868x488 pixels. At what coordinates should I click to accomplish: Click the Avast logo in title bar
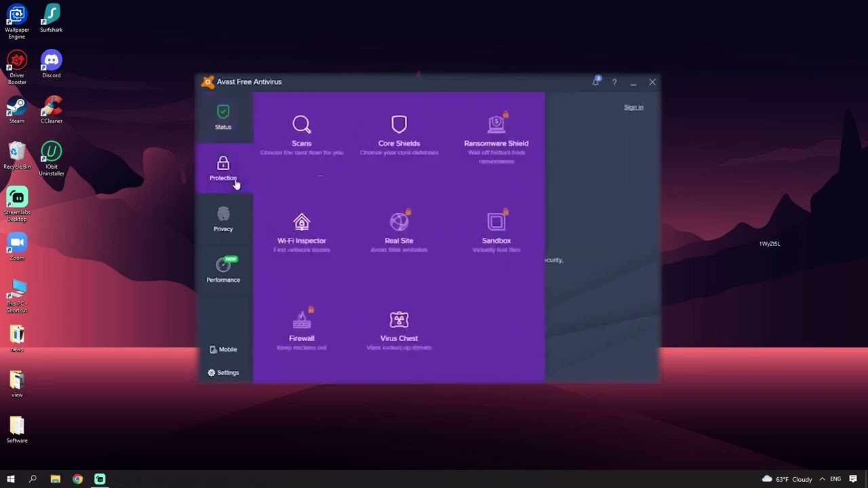click(208, 82)
